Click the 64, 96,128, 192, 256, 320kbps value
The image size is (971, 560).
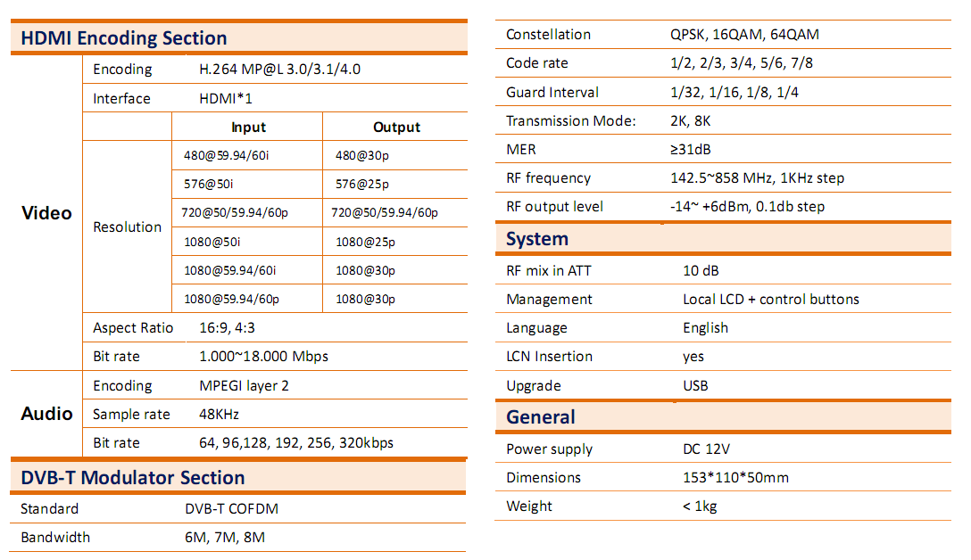tap(296, 443)
